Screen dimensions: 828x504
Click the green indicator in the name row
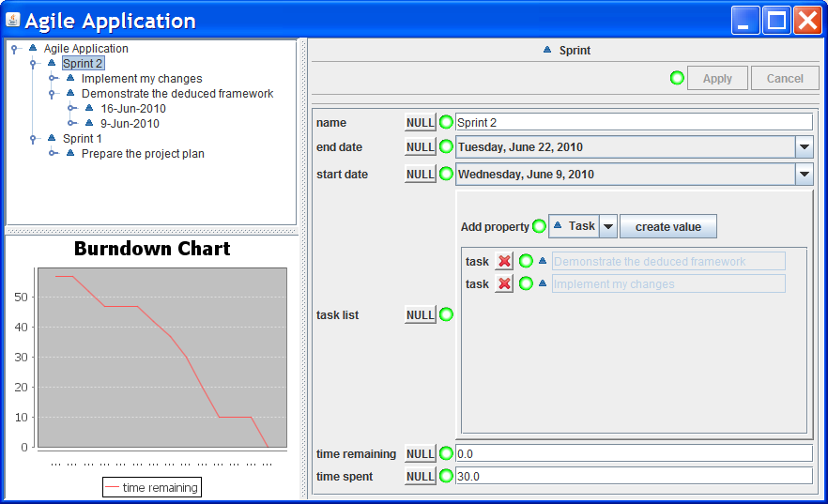pos(446,122)
